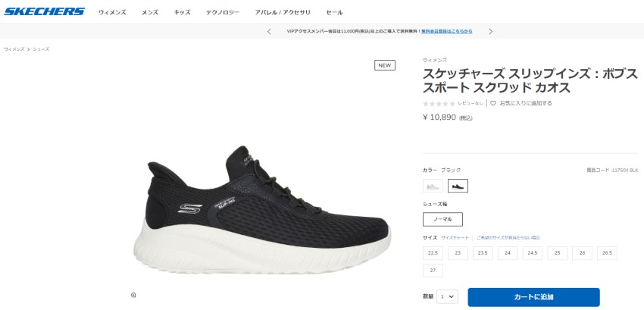Image resolution: width=644 pixels, height=310 pixels.
Task: Open the サイズチャート link
Action: (x=455, y=238)
